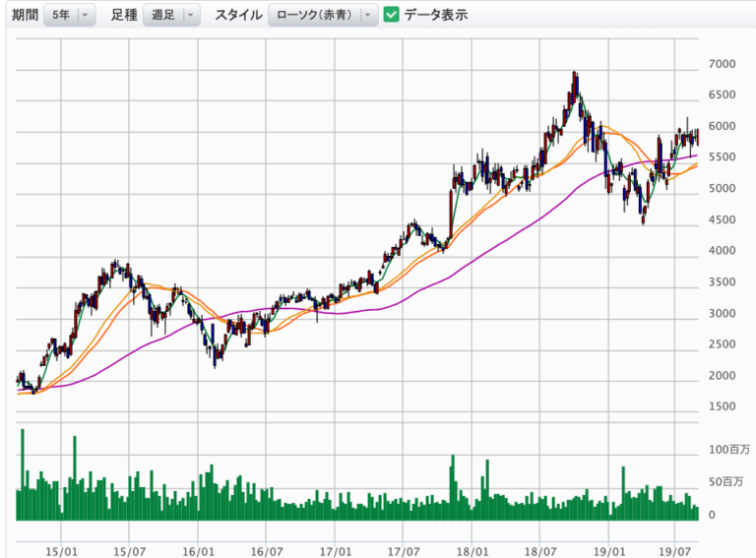Click the 4500 price axis label

[722, 219]
